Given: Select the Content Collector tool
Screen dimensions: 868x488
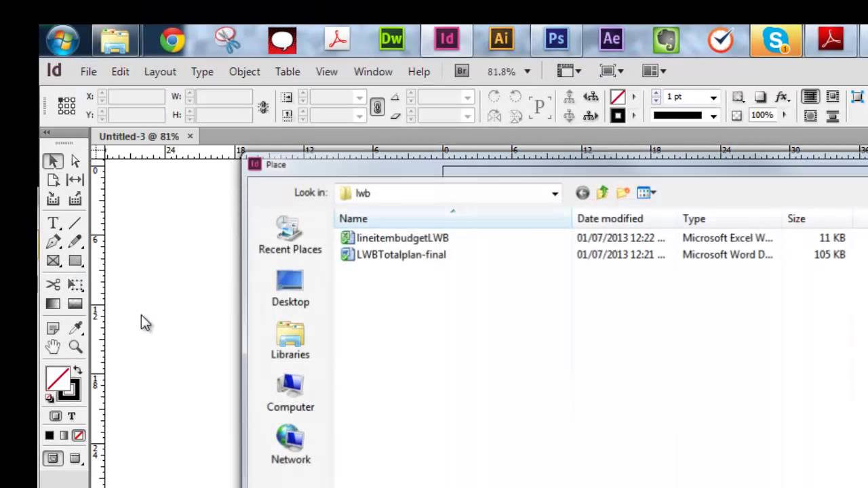Looking at the screenshot, I should [53, 199].
